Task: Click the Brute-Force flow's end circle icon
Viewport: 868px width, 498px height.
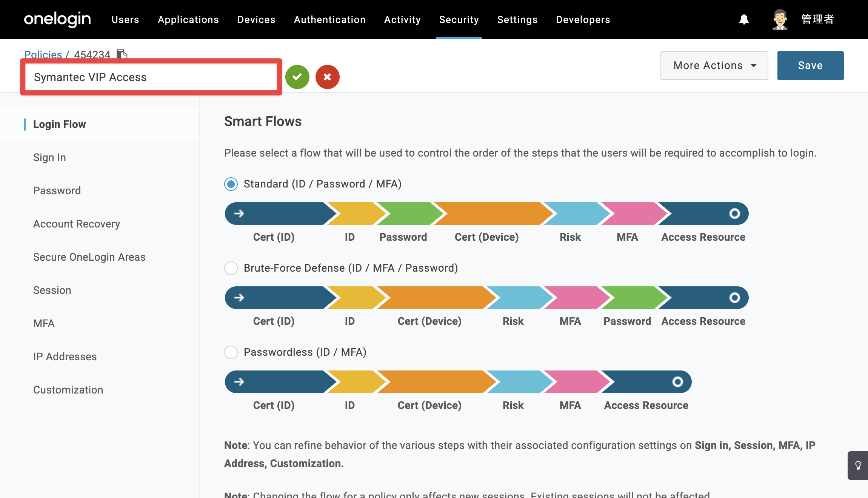Action: tap(734, 298)
